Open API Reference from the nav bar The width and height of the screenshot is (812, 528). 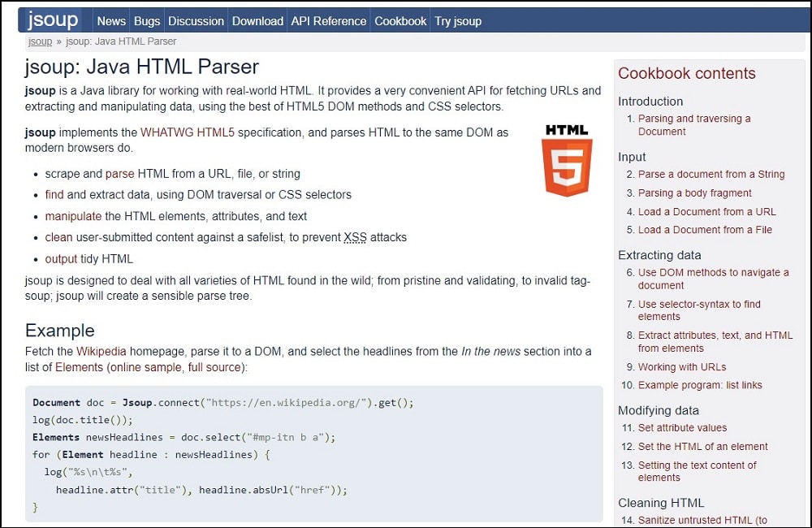coord(328,21)
